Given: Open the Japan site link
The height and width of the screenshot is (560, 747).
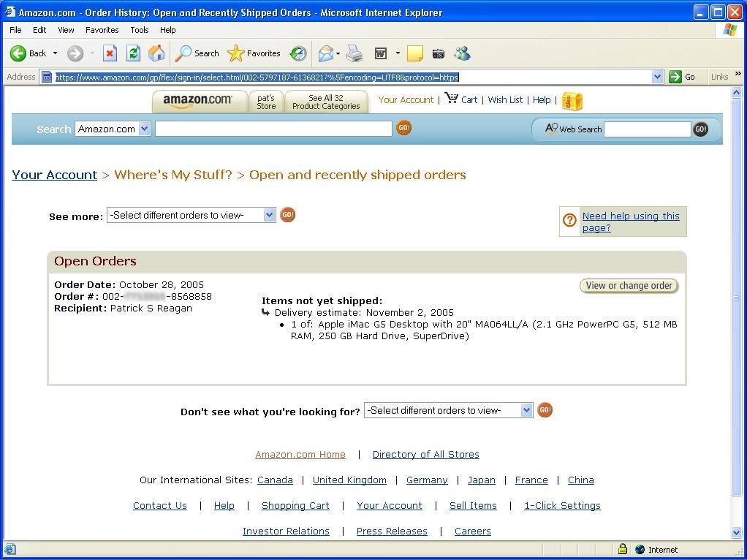Looking at the screenshot, I should [481, 480].
